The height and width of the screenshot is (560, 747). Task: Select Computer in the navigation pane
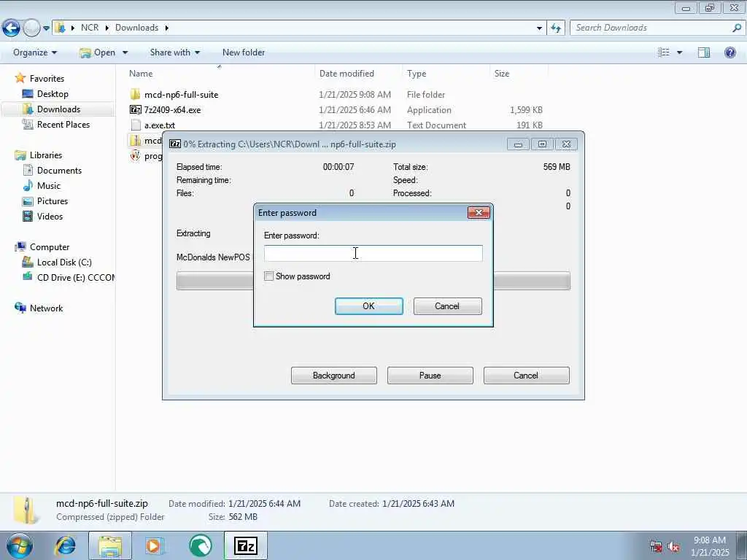pos(50,246)
